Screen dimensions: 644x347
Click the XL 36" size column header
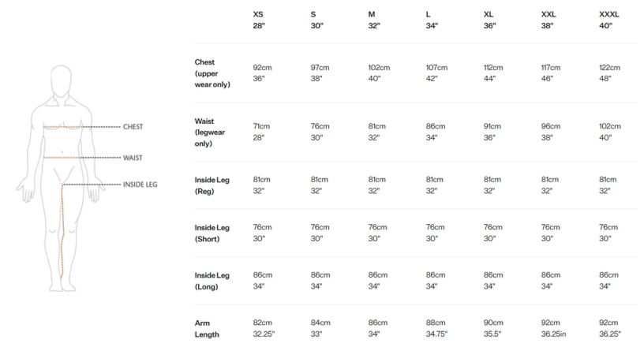(489, 20)
